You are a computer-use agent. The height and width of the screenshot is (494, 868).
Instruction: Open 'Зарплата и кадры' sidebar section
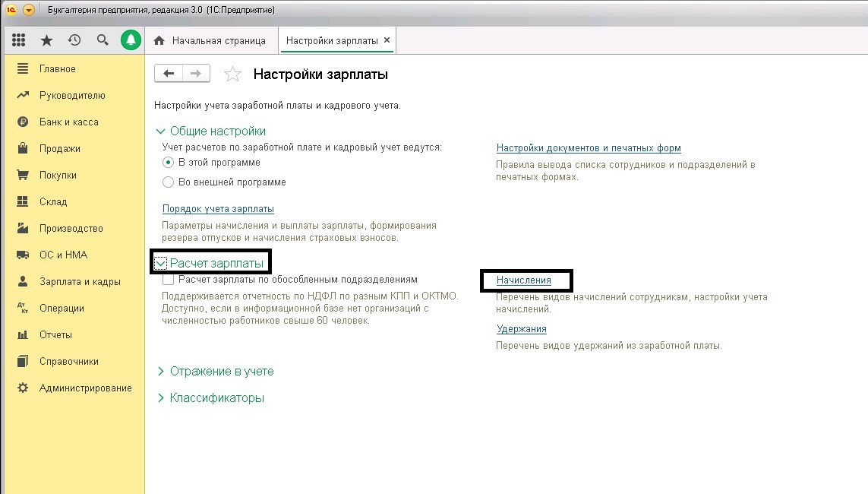click(80, 282)
